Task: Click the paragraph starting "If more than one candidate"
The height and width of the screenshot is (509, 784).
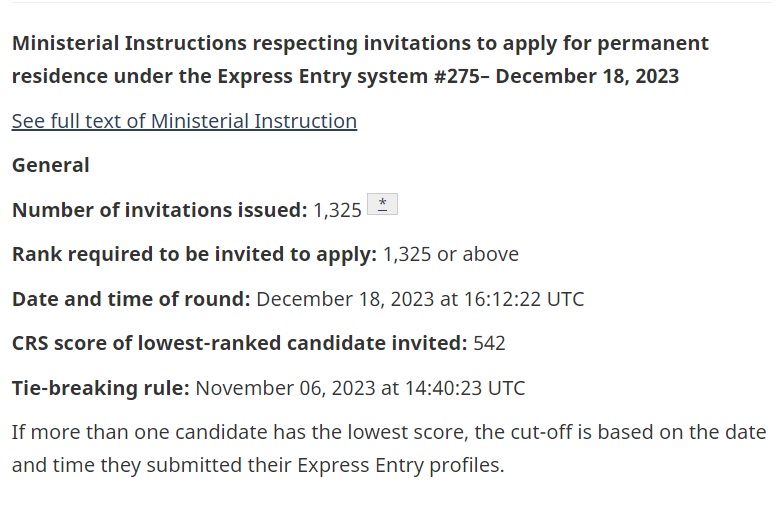Action: [389, 448]
